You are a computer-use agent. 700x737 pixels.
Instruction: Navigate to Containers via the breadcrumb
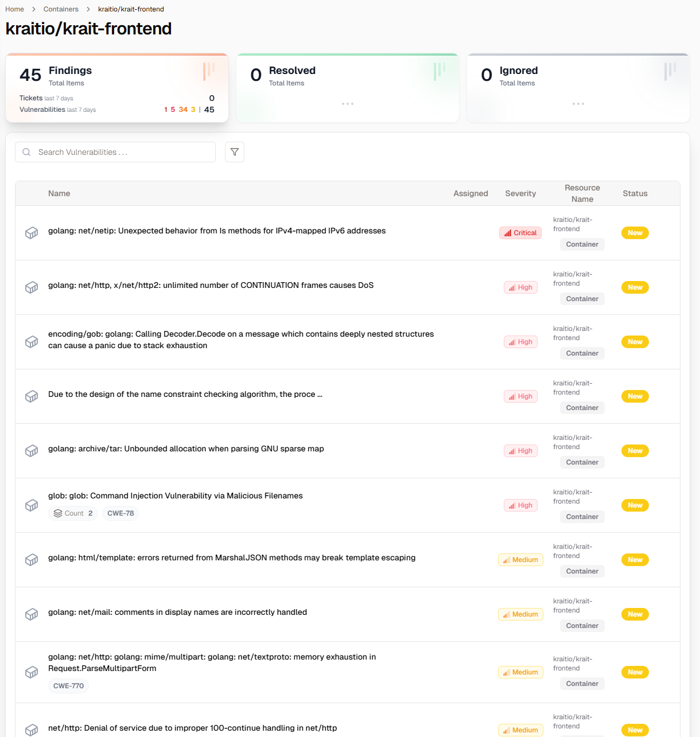[x=61, y=9]
